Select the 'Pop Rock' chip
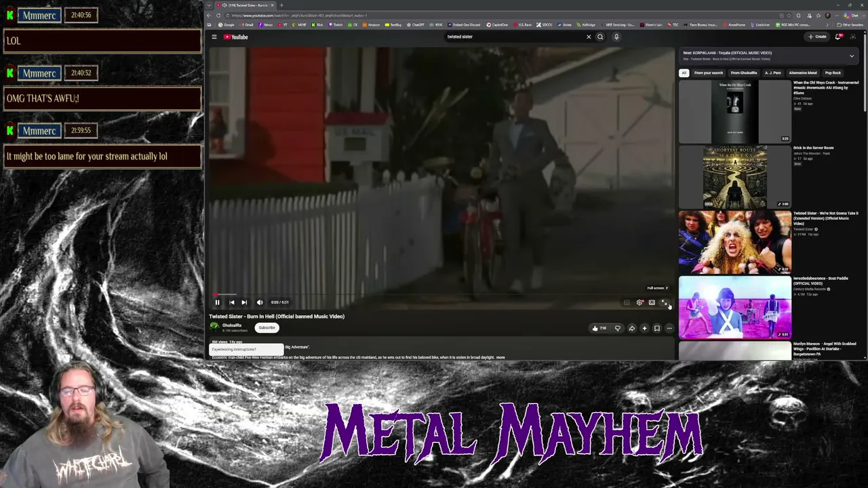 (x=833, y=73)
